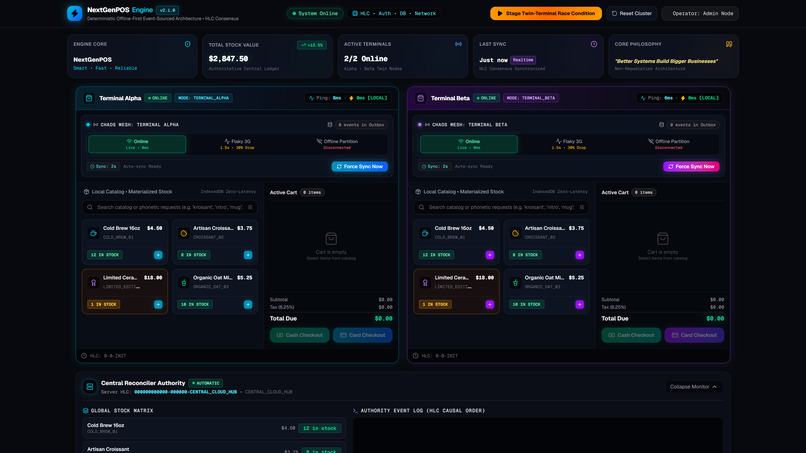
Task: Click the Limited Ceramic product icon in Beta
Action: 425,283
